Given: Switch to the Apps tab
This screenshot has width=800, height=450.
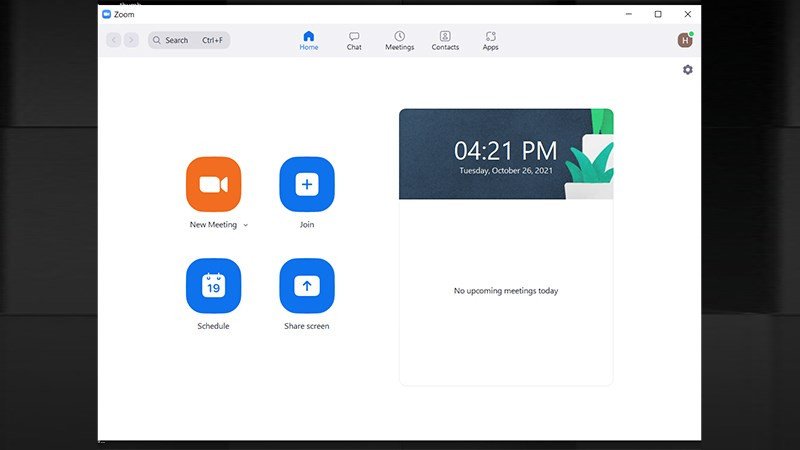Looking at the screenshot, I should [x=490, y=41].
